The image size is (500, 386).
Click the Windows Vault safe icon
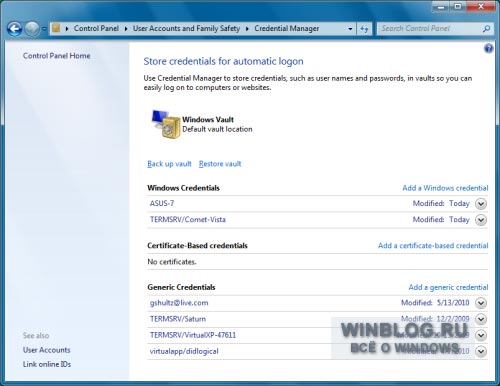click(x=166, y=124)
